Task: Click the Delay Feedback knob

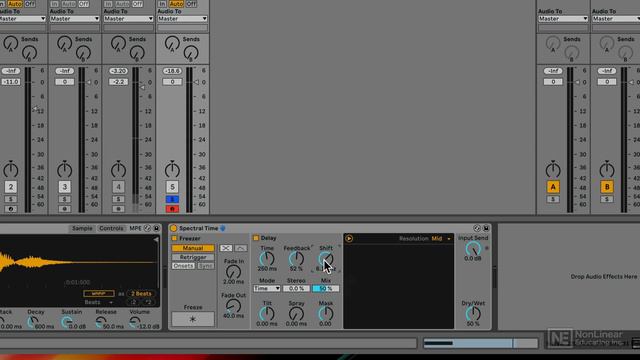Action: tap(296, 258)
